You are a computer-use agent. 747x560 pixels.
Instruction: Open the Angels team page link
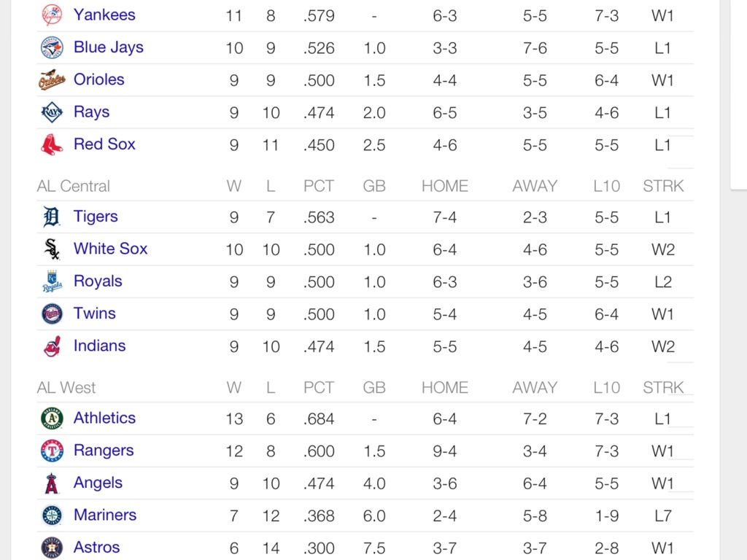[x=98, y=483]
